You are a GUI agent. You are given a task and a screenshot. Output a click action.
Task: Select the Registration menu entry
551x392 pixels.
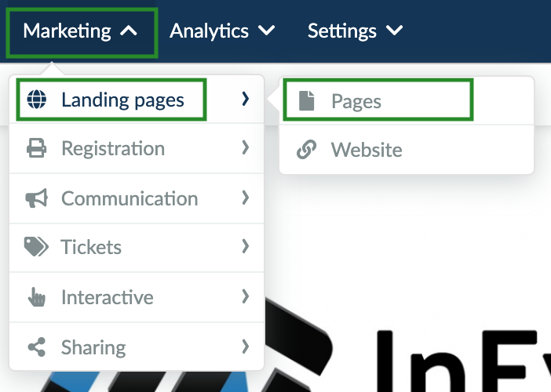pyautogui.click(x=137, y=148)
